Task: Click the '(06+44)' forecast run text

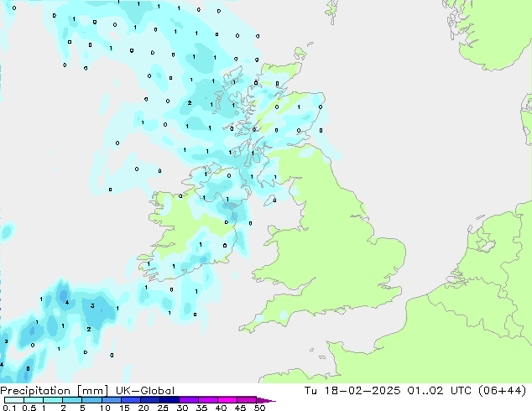Action: (503, 391)
